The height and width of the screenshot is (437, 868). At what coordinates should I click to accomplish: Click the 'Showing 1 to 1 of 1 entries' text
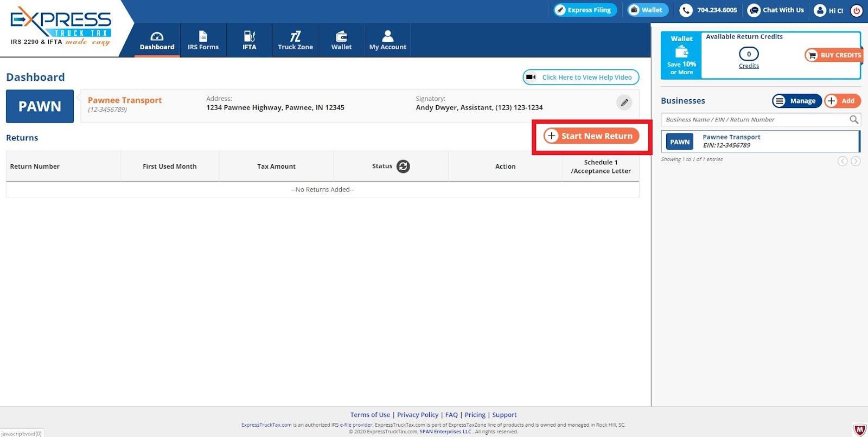(x=692, y=159)
